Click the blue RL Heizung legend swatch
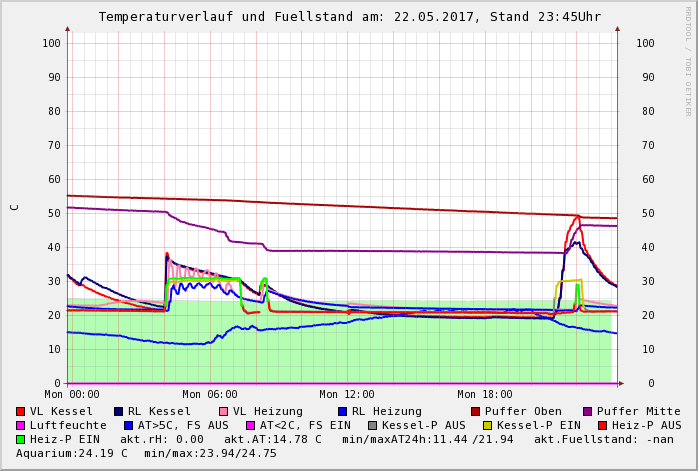The width and height of the screenshot is (698, 471). click(342, 411)
